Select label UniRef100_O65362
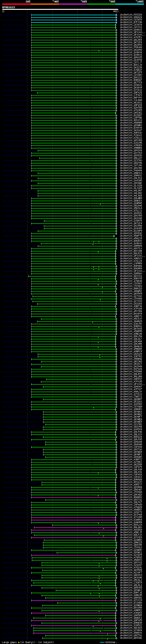 pos(131,113)
